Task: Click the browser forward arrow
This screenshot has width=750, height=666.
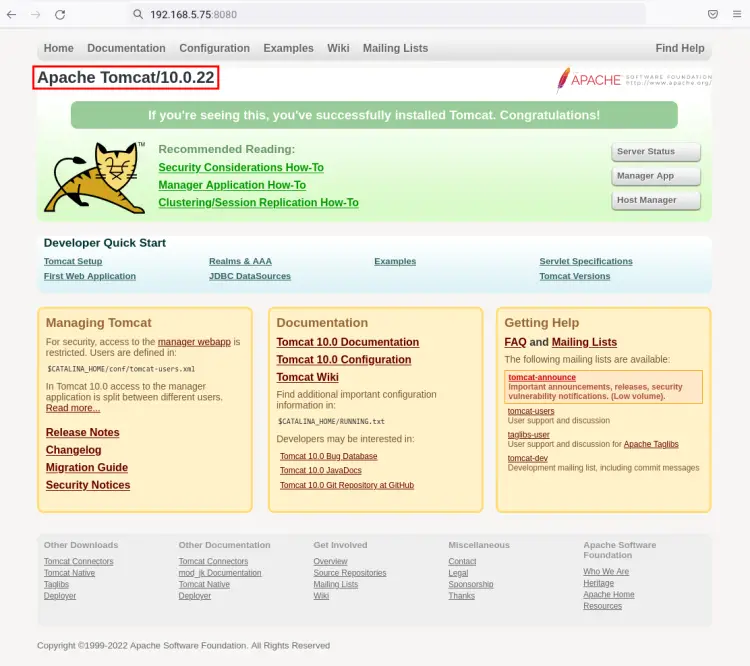Action: point(36,14)
